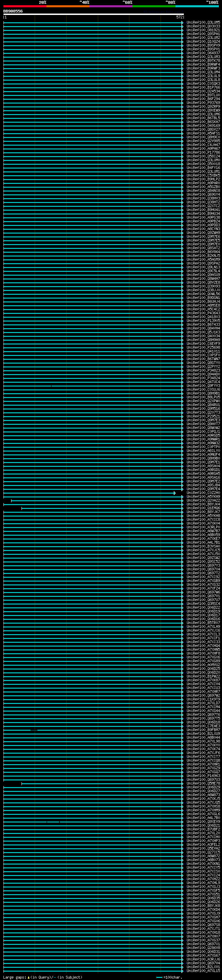Select row UniRef100_C0SQK3
The image size is (222, 980).
(x=203, y=84)
